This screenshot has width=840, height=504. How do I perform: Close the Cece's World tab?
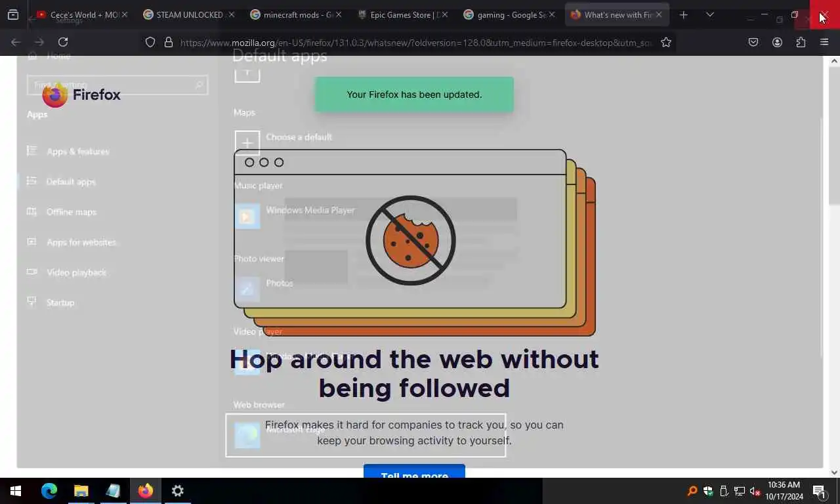124,14
